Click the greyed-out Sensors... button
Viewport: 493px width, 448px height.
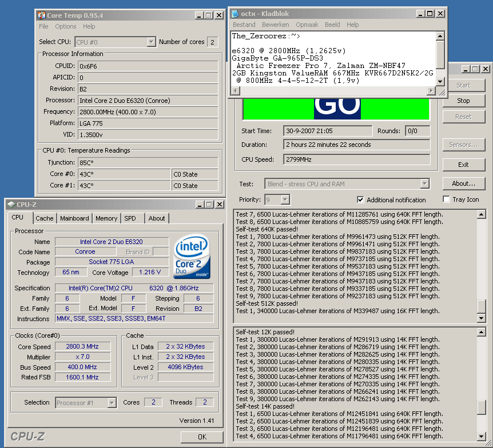(463, 145)
